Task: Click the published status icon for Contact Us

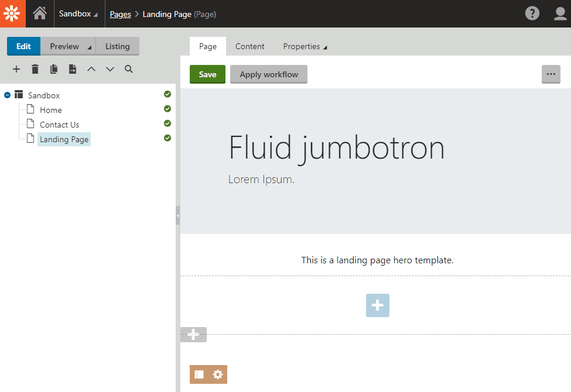Action: (x=167, y=123)
